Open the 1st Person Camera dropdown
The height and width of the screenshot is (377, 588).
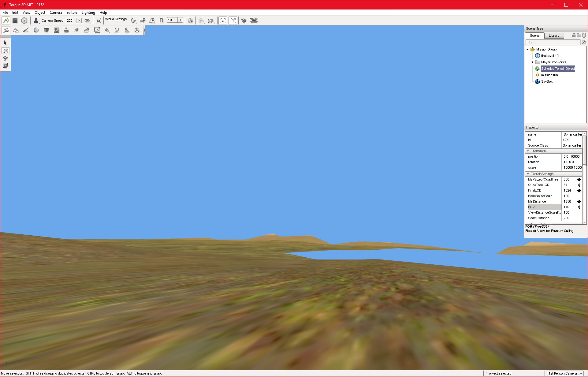tap(565, 373)
